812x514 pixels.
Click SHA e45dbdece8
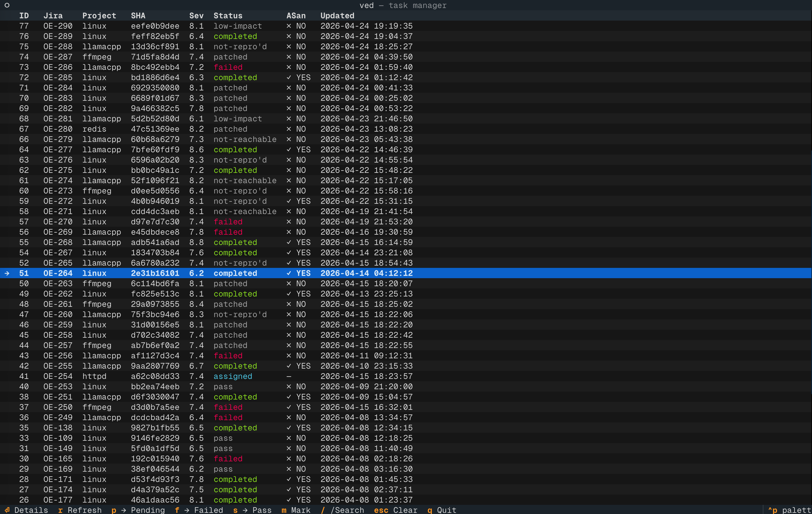pos(155,232)
